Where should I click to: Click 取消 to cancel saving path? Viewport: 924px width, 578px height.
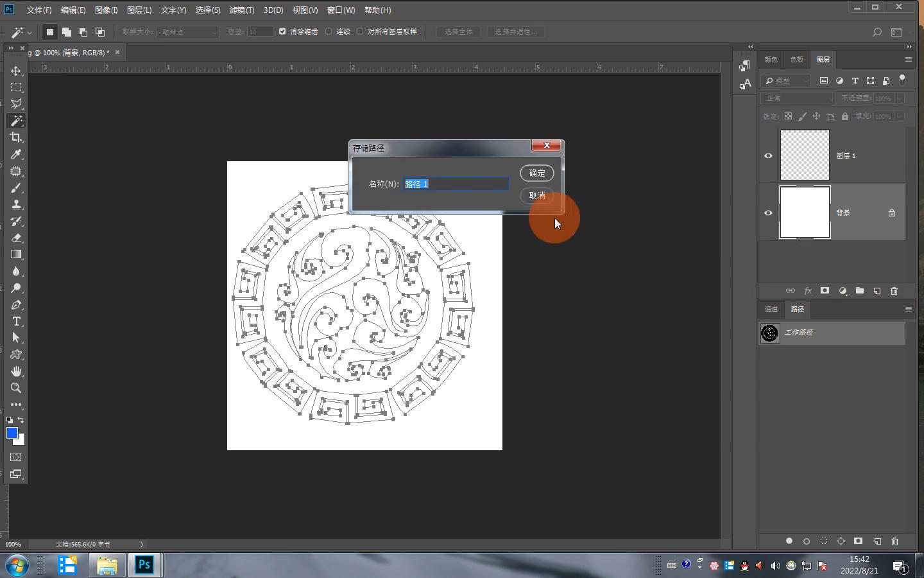pos(537,195)
